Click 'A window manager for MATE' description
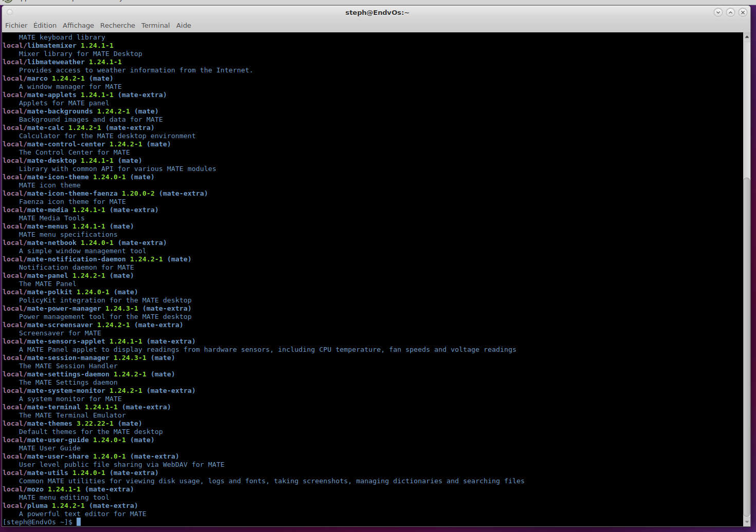Image resolution: width=756 pixels, height=532 pixels. 70,86
